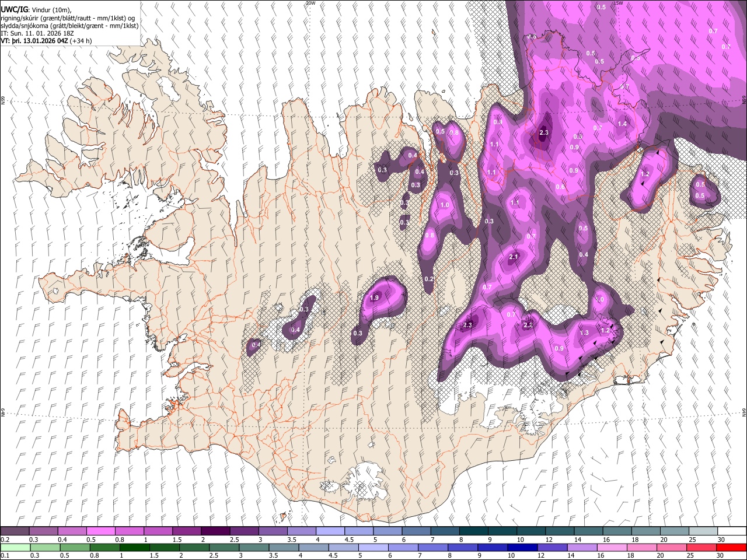This screenshot has width=747, height=560.
Task: Click the palest green bottom-row swatch between 0.1 and 0.3
Action: point(15,547)
